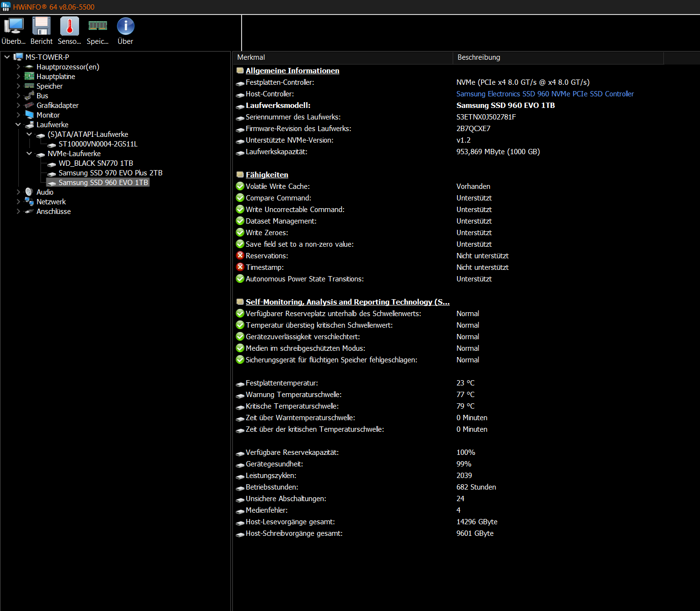Open the Sensors thermometer icon

click(69, 26)
